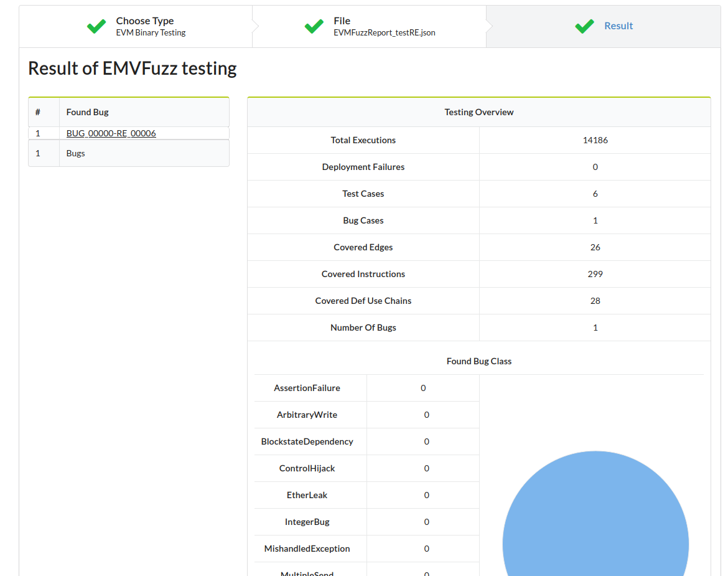Open bug BUG_00000-RE_00006 link
Screen dimensions: 728x576
point(111,133)
